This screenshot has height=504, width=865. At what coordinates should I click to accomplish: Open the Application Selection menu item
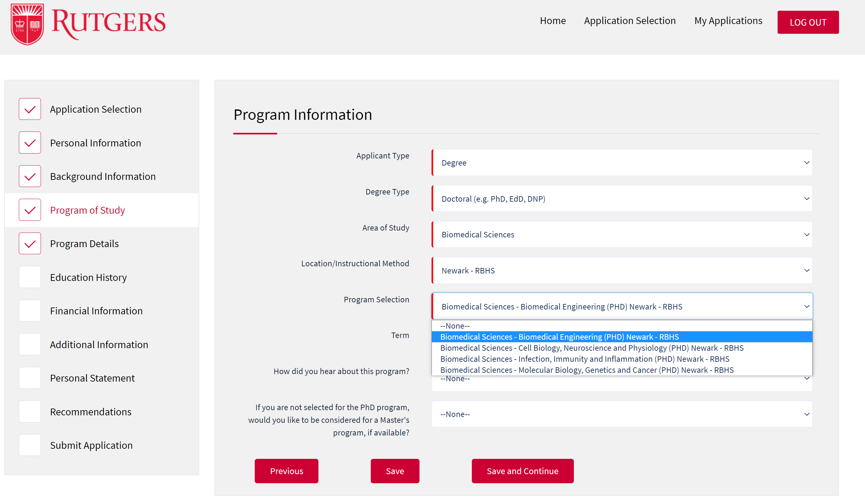[x=629, y=20]
